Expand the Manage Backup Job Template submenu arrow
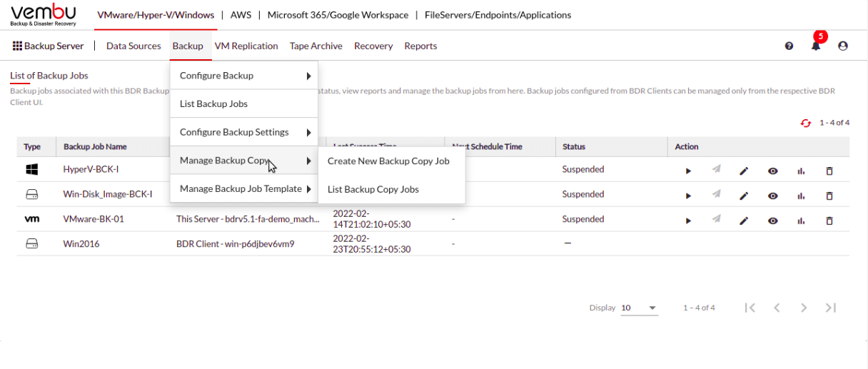The image size is (868, 369). click(x=308, y=189)
